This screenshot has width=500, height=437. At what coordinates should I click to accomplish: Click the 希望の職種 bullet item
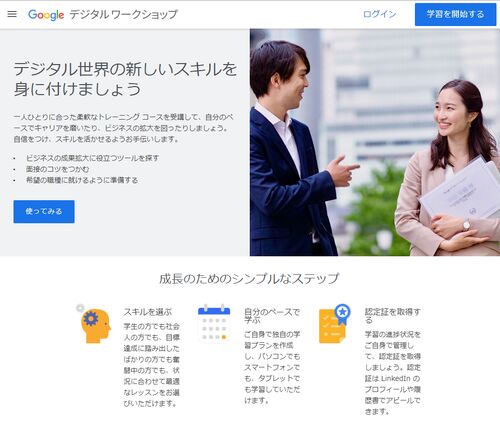(x=82, y=180)
